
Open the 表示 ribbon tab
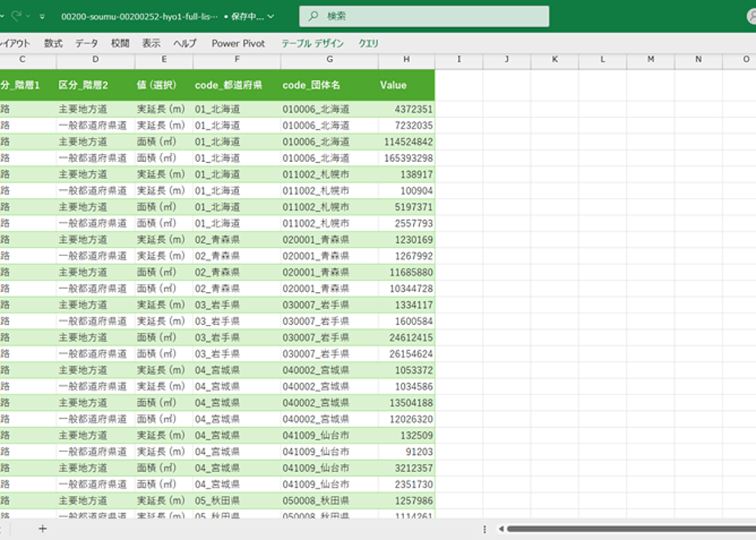point(151,43)
